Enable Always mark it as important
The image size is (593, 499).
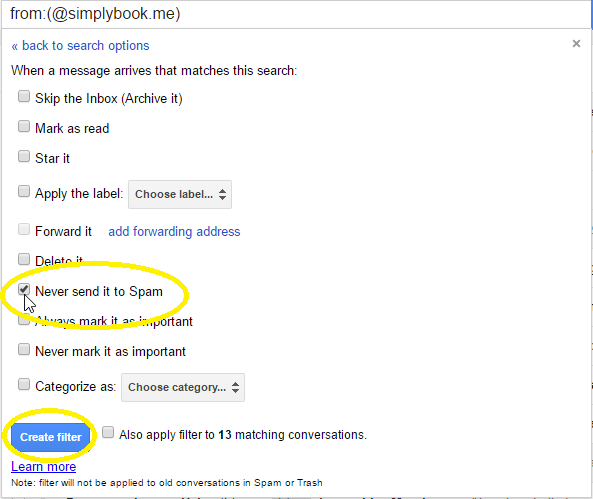pos(24,320)
